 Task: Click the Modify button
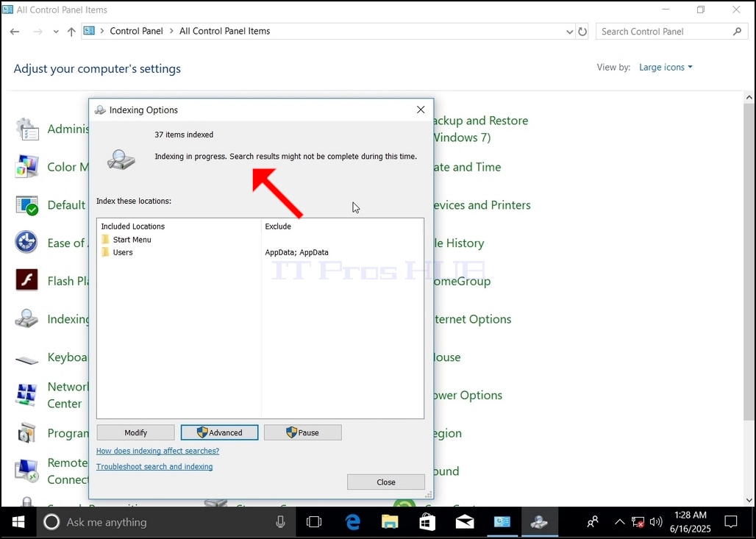[135, 432]
